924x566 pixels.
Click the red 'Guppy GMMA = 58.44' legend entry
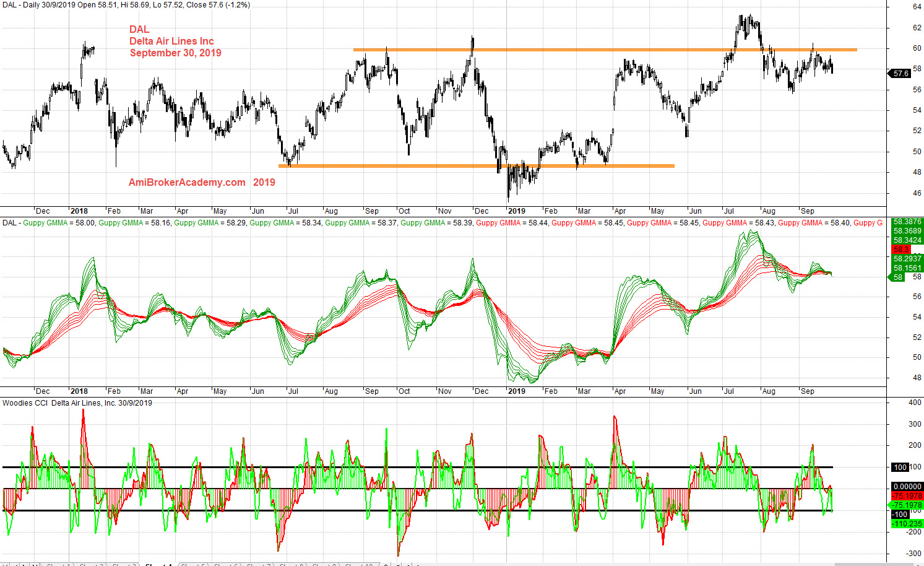point(512,223)
